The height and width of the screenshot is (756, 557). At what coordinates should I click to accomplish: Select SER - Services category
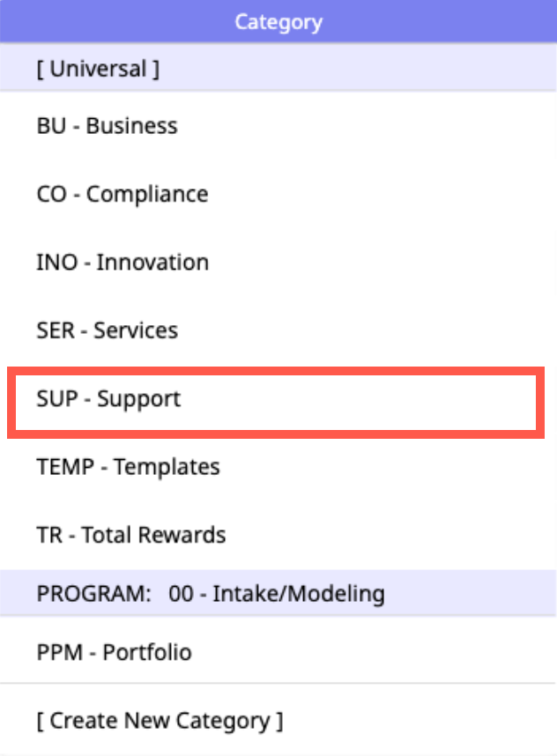pyautogui.click(x=108, y=330)
